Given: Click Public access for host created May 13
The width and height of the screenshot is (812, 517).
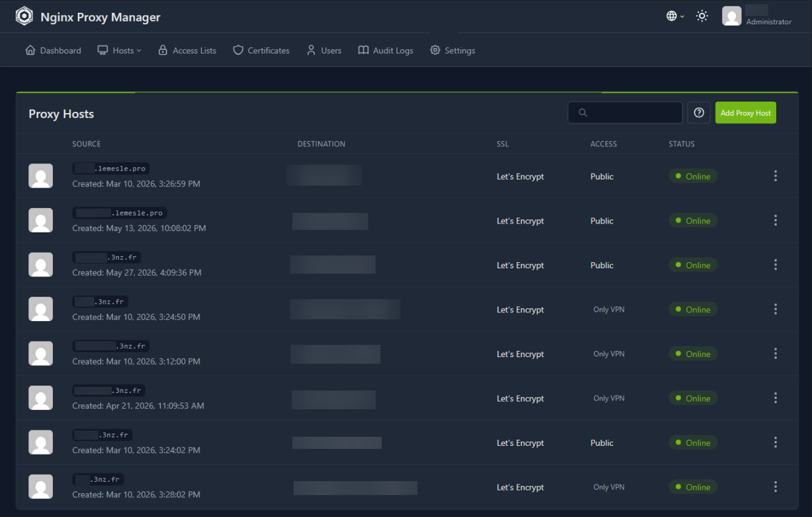Looking at the screenshot, I should (602, 221).
